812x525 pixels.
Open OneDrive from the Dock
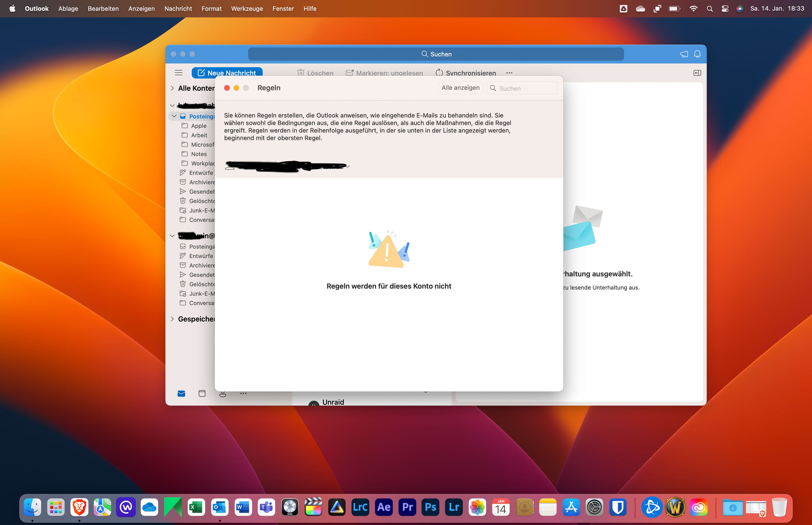[x=149, y=507]
